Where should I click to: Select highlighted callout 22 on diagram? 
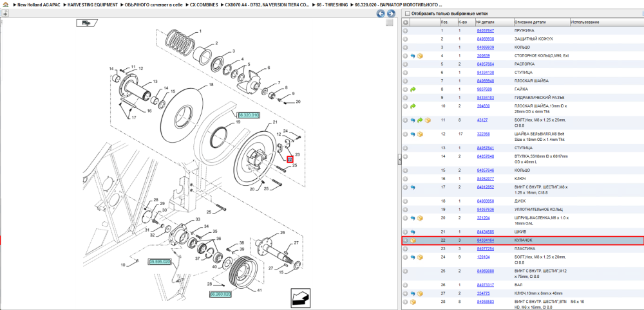pos(290,160)
